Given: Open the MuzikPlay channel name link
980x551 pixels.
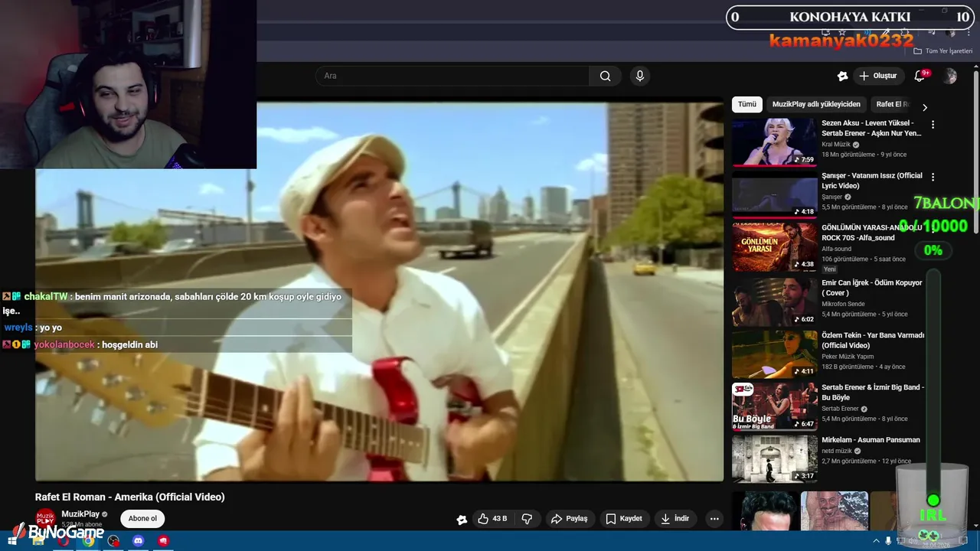Looking at the screenshot, I should coord(80,514).
